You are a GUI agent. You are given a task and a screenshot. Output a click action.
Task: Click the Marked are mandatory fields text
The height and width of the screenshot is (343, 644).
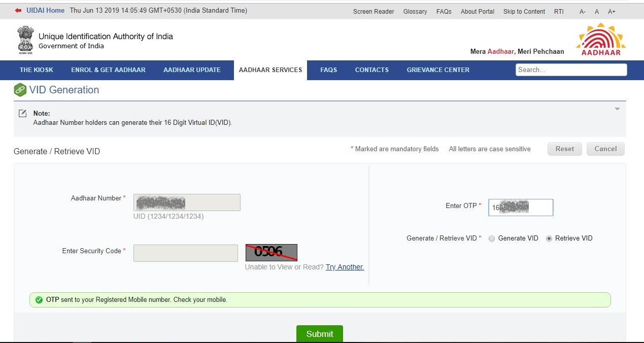[394, 149]
